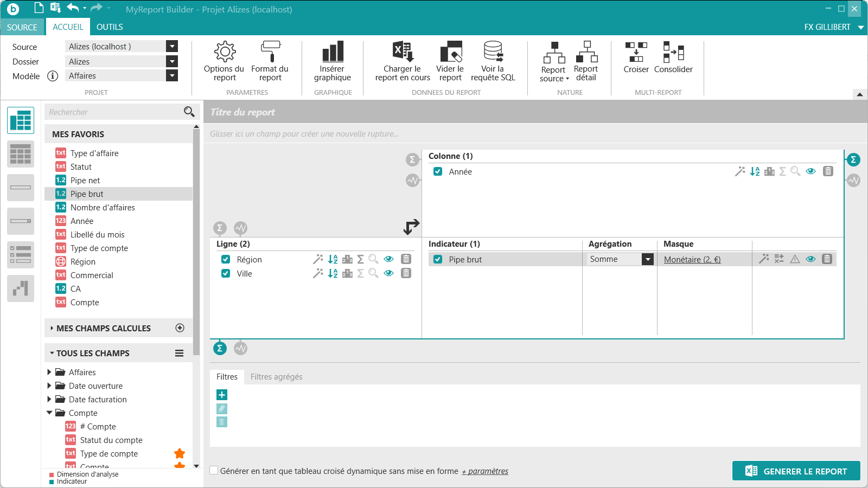Expand the Date ouverture folder
The width and height of the screenshot is (868, 488).
coord(49,386)
